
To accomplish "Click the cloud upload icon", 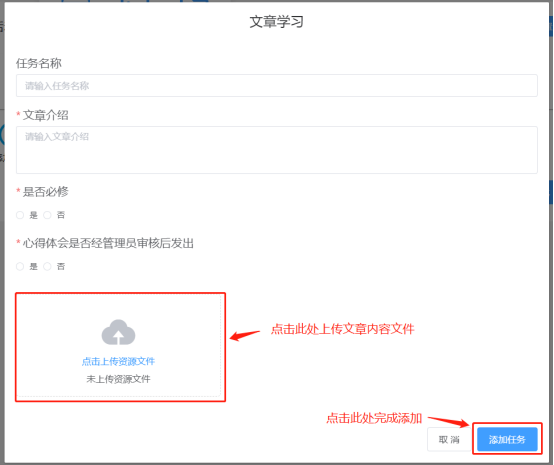I will tap(118, 332).
